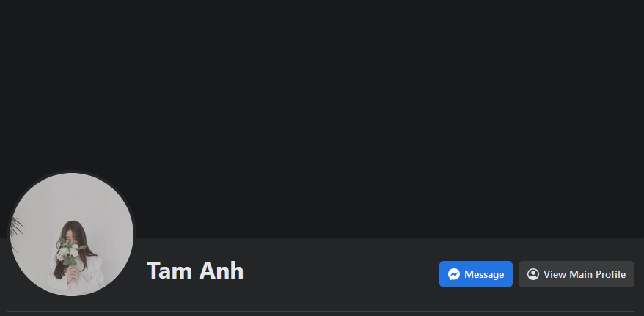644x316 pixels.
Task: Click the person silhouette icon beside View Main Profile
Action: [x=533, y=274]
